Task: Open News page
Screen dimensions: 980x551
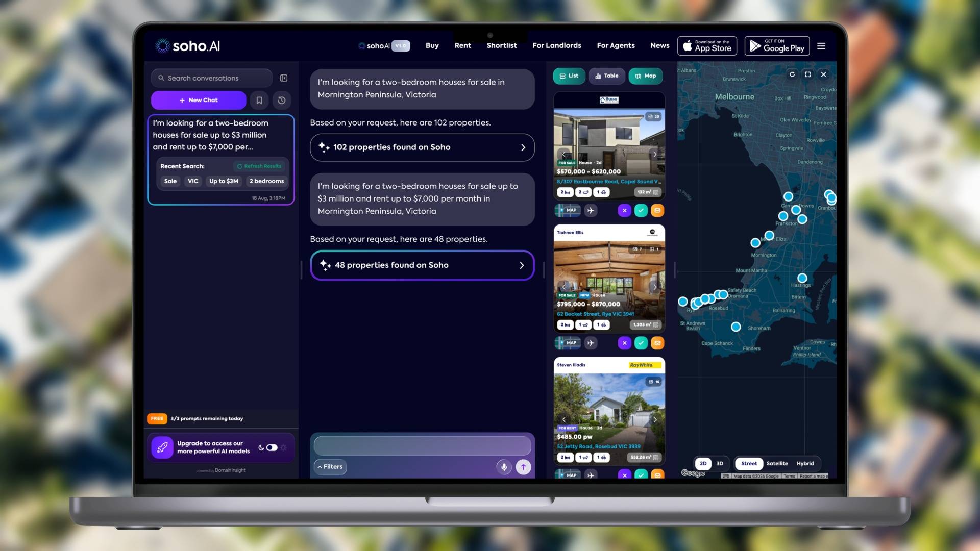Action: (659, 46)
